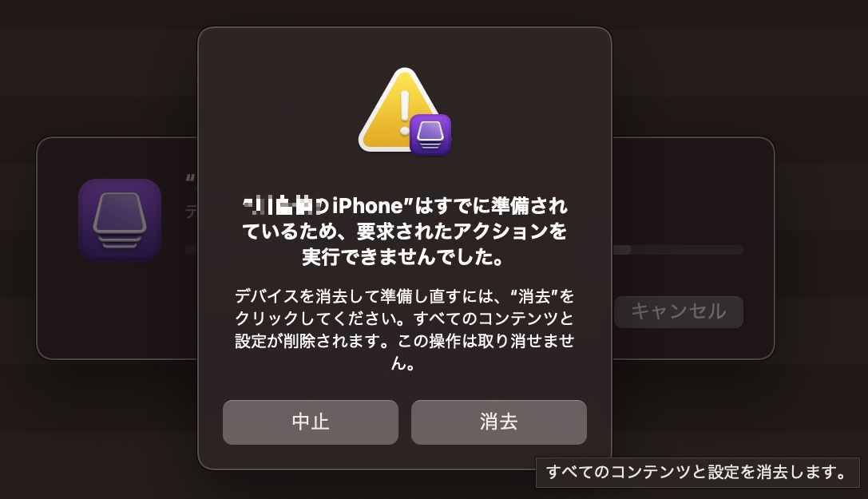This screenshot has width=868, height=499.
Task: Click the progress bar right of the dialog
Action: pos(678,250)
